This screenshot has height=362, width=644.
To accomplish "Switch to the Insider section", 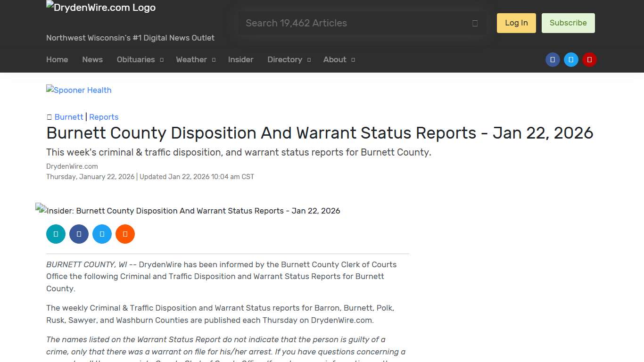I will point(240,59).
